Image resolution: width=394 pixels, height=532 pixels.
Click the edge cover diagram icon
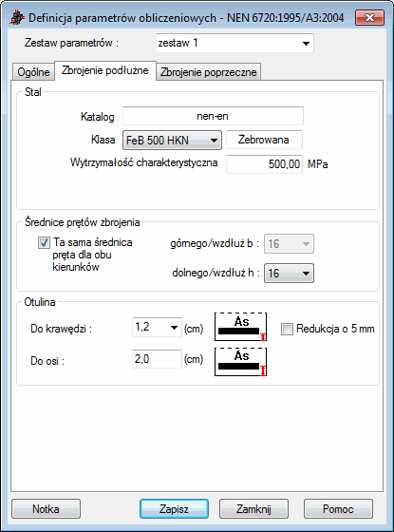241,327
